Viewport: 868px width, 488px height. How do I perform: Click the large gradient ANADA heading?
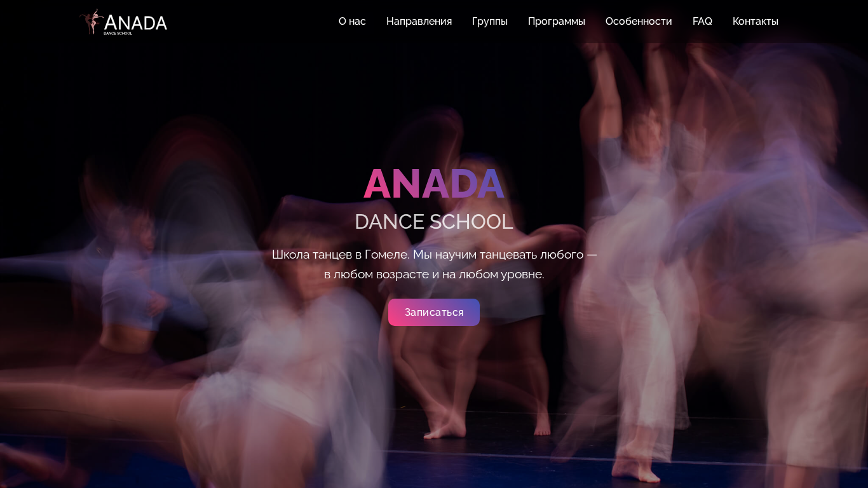[434, 184]
